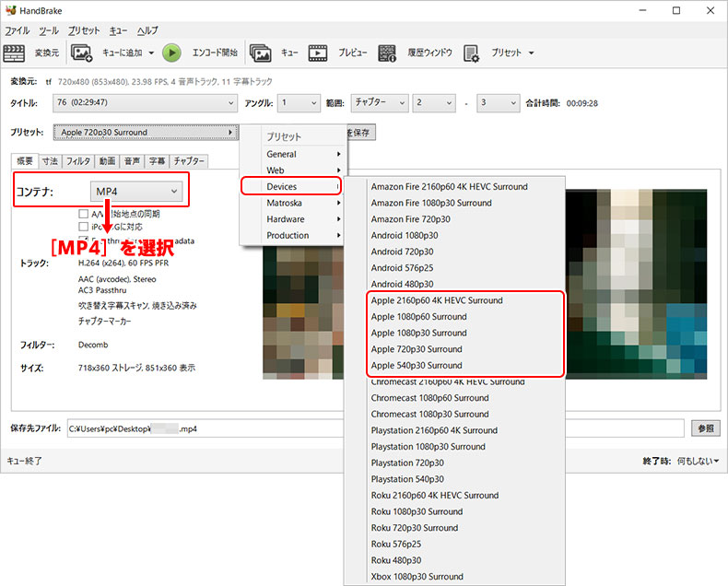Open end chapter 3 dropdown
Image resolution: width=728 pixels, height=586 pixels.
tap(498, 102)
